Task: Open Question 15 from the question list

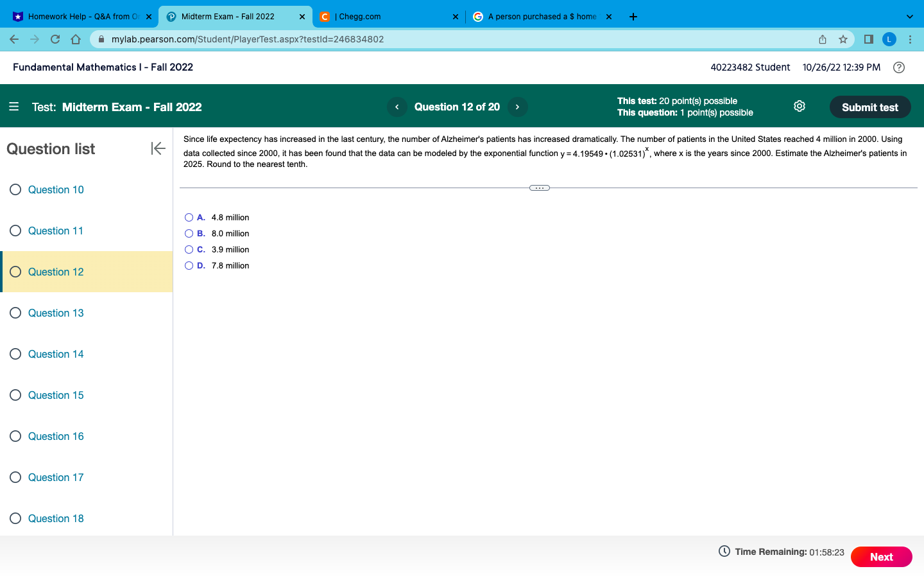Action: pos(56,395)
